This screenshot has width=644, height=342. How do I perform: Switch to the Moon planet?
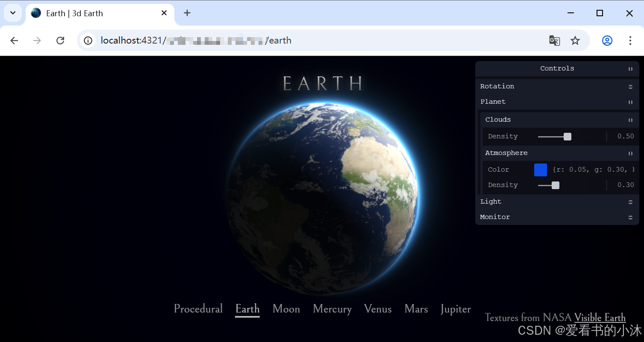286,309
